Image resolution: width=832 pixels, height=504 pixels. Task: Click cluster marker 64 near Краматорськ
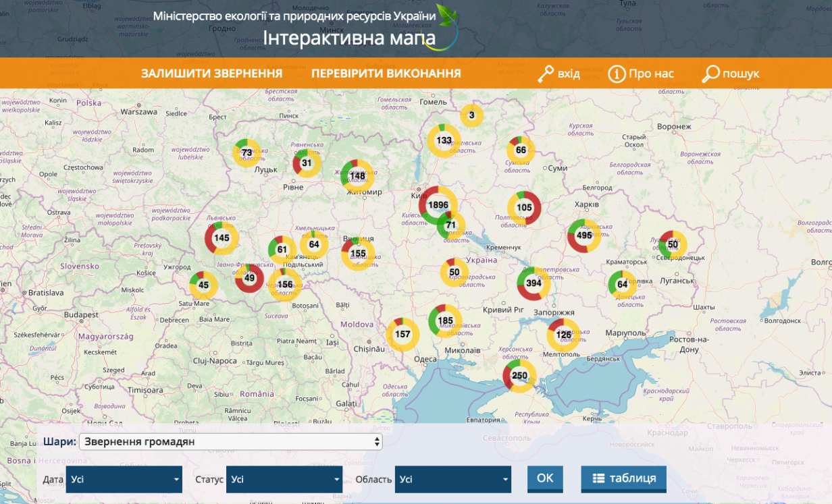622,285
